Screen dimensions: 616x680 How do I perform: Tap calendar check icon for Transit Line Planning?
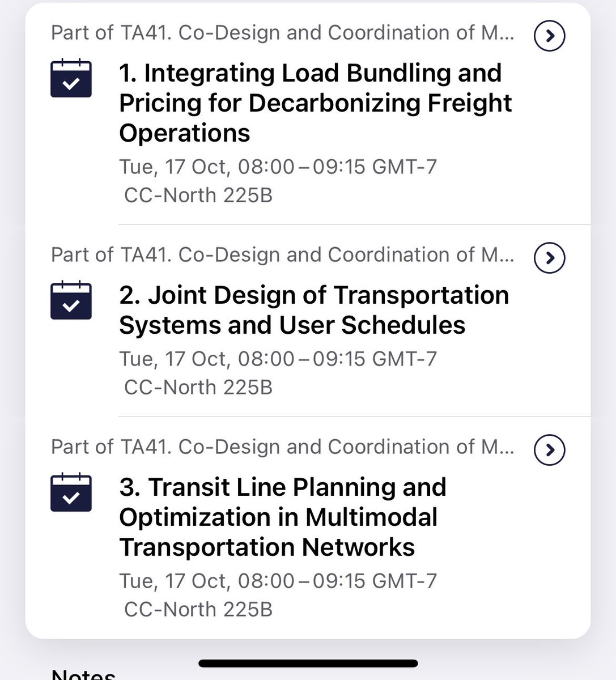point(71,492)
